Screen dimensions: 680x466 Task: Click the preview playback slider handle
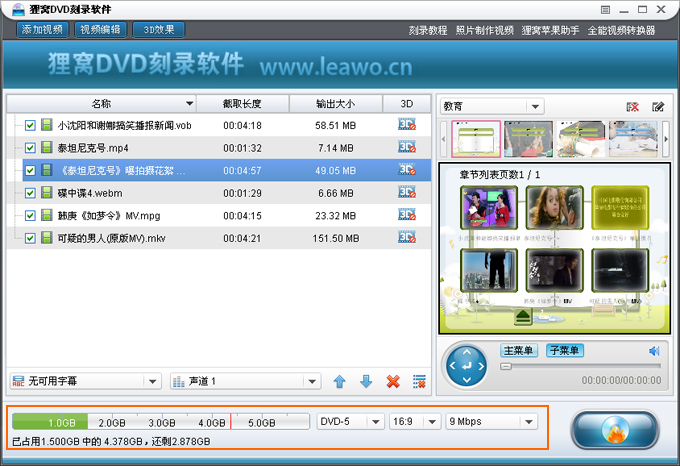pos(506,366)
